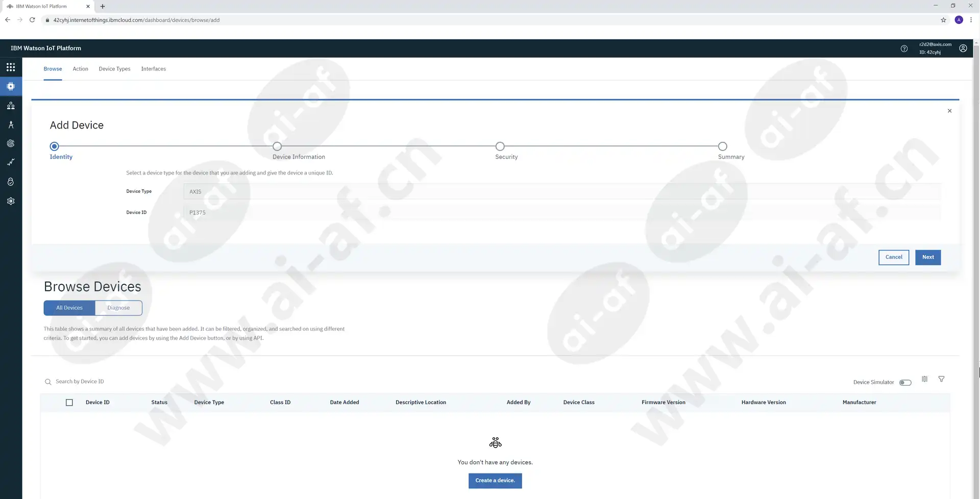Open the user profile avatar icon
The image size is (980, 499).
[x=963, y=48]
